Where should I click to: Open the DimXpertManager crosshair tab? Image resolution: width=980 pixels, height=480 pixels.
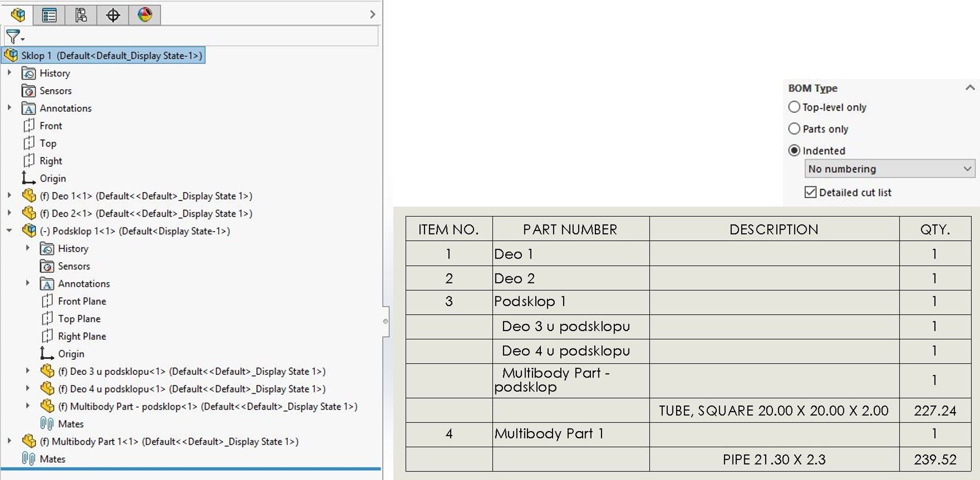click(x=113, y=15)
